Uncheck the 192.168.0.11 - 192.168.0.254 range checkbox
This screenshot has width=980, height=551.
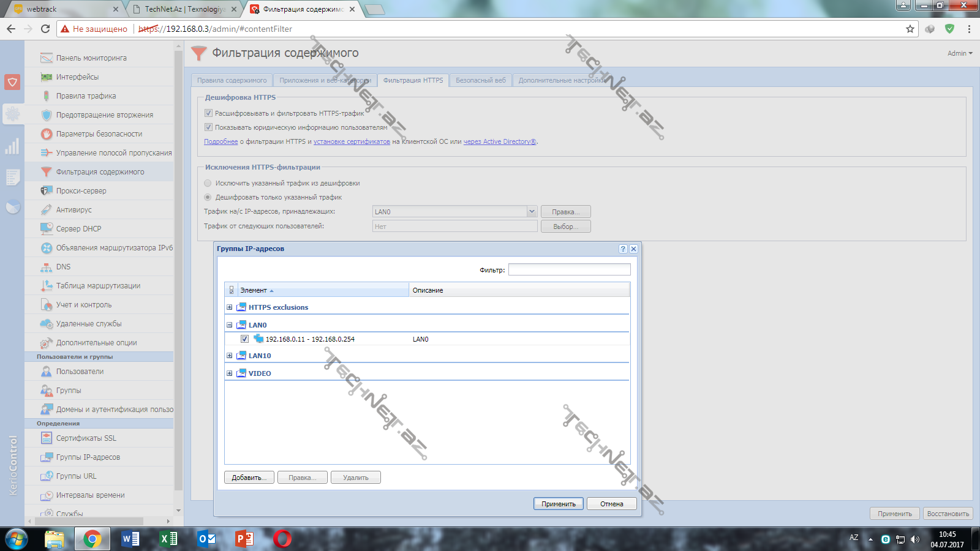coord(244,339)
